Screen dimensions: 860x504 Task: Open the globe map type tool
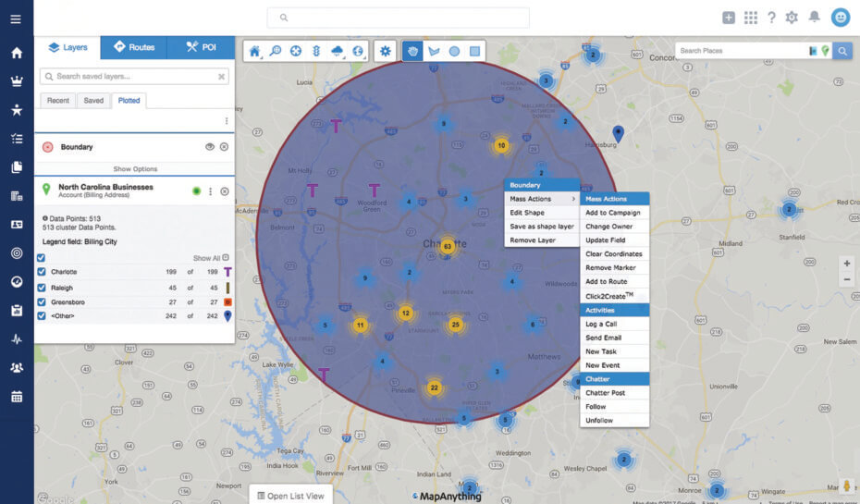pos(358,51)
